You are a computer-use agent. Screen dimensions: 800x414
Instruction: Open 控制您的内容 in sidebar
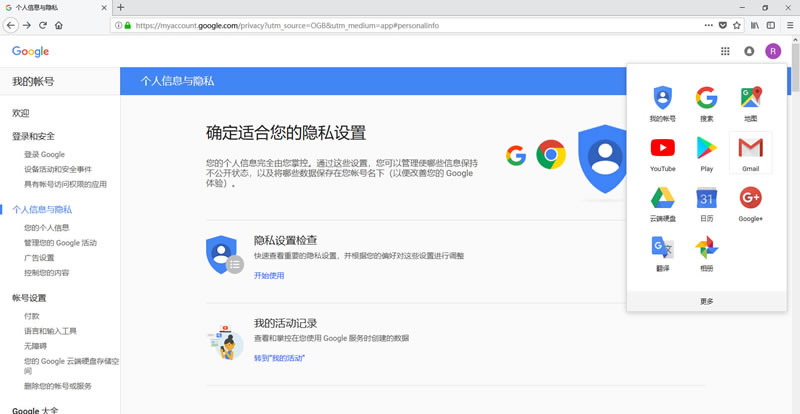(x=46, y=273)
